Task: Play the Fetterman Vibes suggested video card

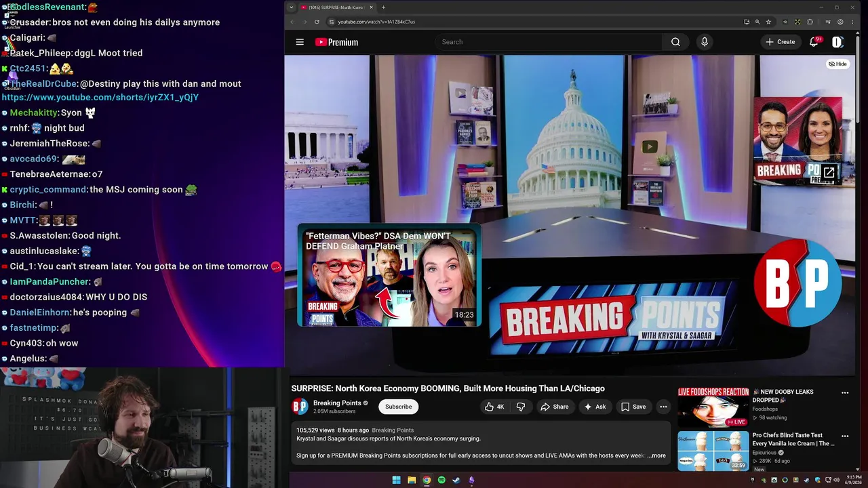Action: pyautogui.click(x=389, y=276)
